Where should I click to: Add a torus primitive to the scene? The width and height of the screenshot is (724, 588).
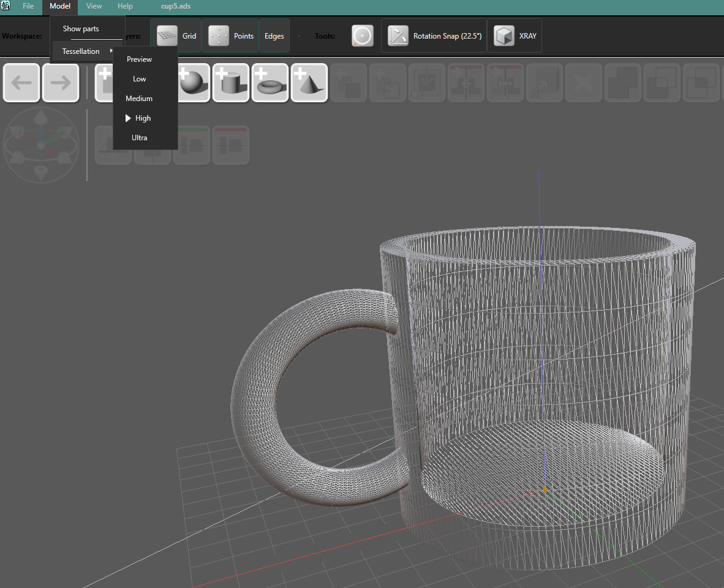tap(270, 82)
